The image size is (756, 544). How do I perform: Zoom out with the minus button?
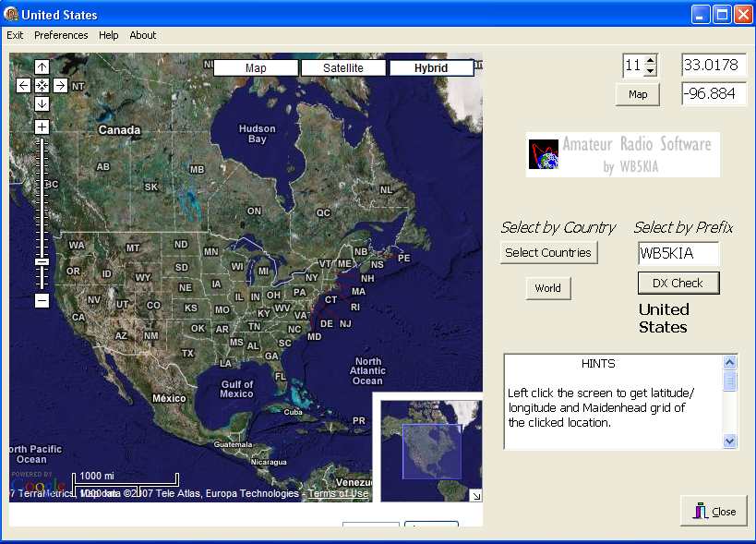coord(42,300)
